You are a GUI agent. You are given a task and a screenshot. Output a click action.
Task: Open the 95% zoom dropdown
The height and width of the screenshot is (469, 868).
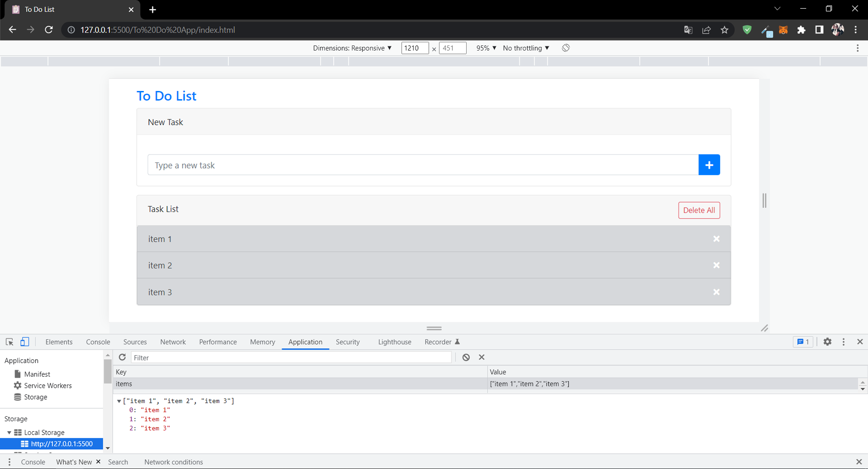pos(486,48)
